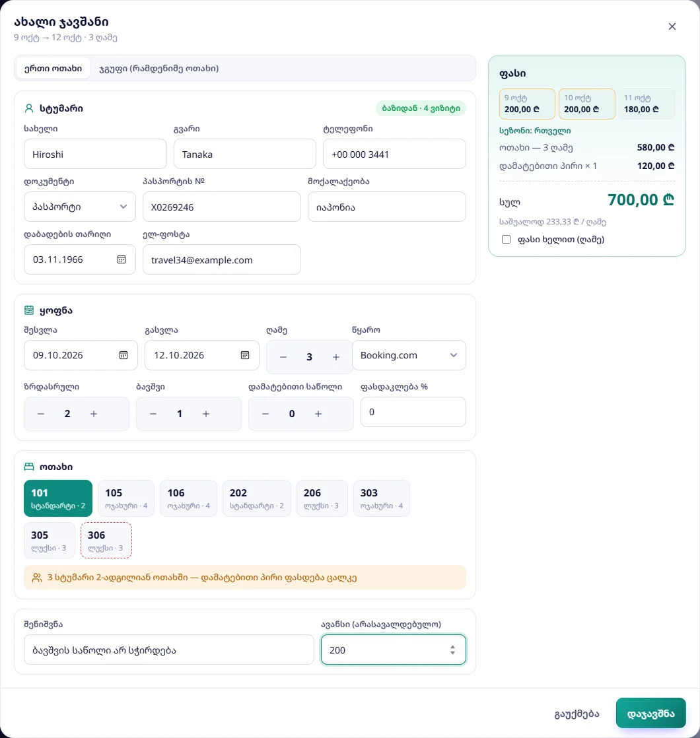700x738 pixels.
Task: Select the ერთი ოთახი tab
Action: click(53, 68)
